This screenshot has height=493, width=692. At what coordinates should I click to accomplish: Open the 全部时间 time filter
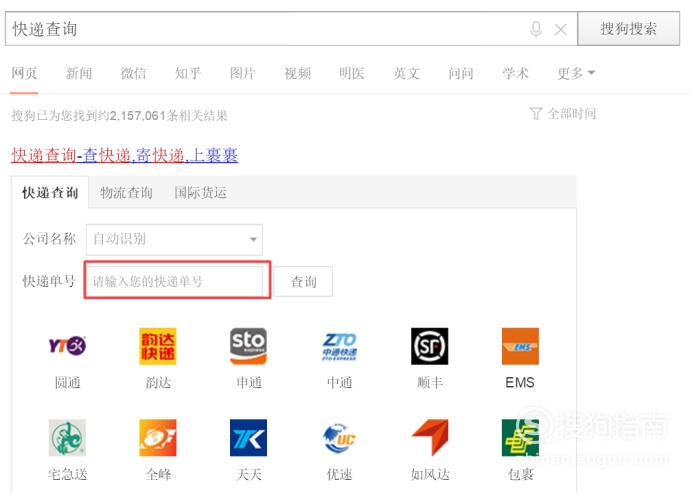(563, 114)
